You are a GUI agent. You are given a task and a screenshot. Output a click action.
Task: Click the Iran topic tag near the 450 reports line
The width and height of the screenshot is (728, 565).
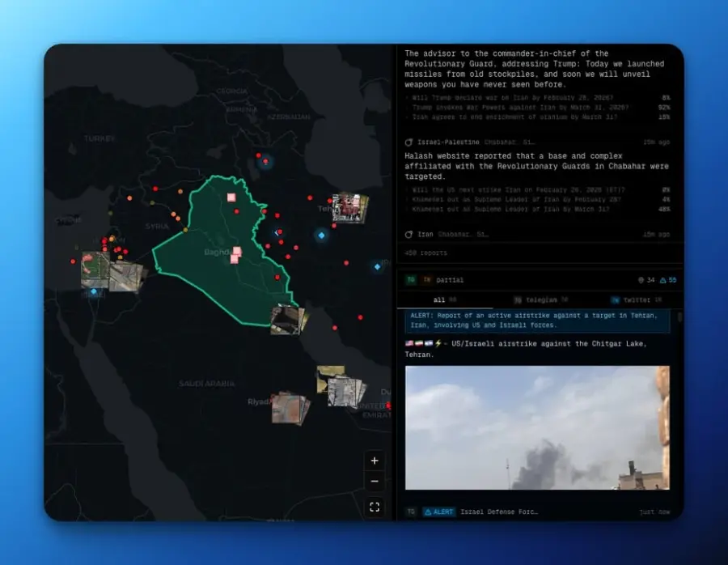tap(425, 234)
